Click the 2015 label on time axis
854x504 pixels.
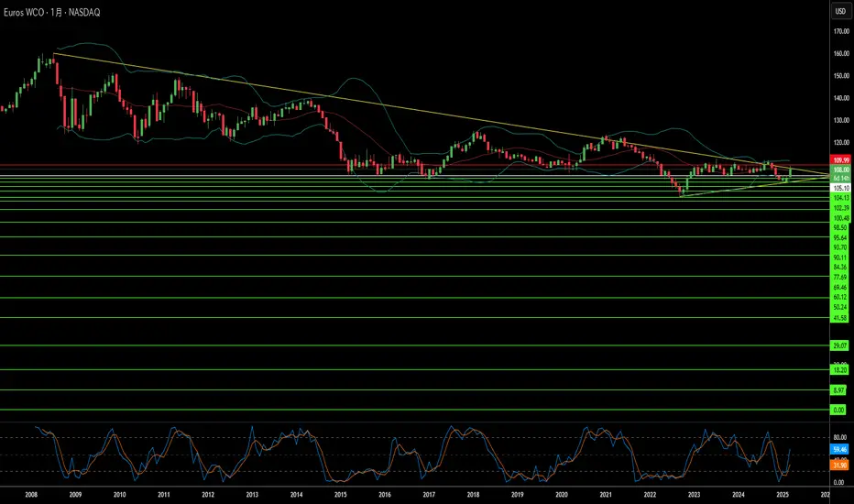340,494
